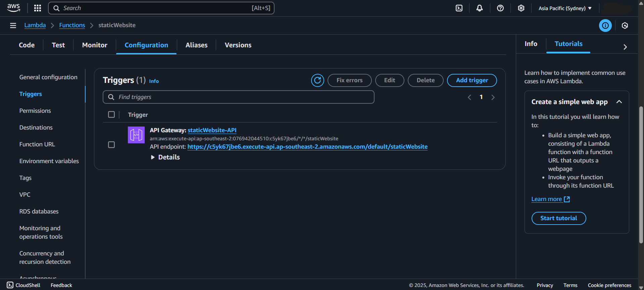Switch to the Test tab
The height and width of the screenshot is (290, 644).
click(x=58, y=45)
